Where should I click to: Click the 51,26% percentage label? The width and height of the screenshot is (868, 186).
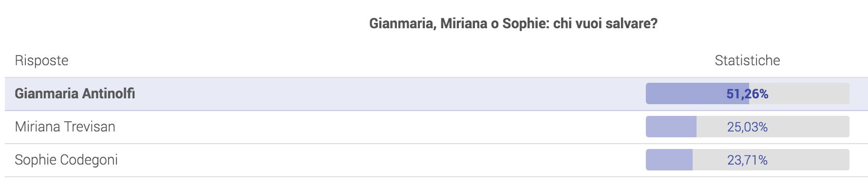click(x=747, y=94)
